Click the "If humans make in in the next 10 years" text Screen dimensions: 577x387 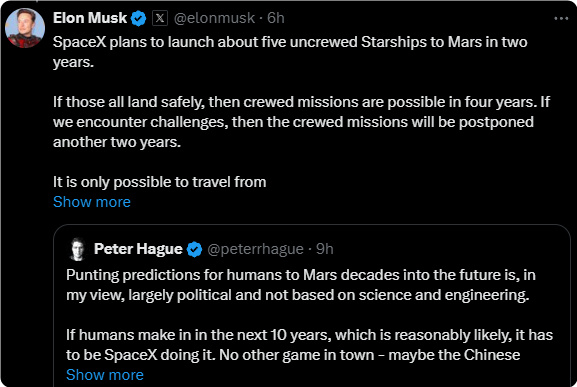coord(309,345)
